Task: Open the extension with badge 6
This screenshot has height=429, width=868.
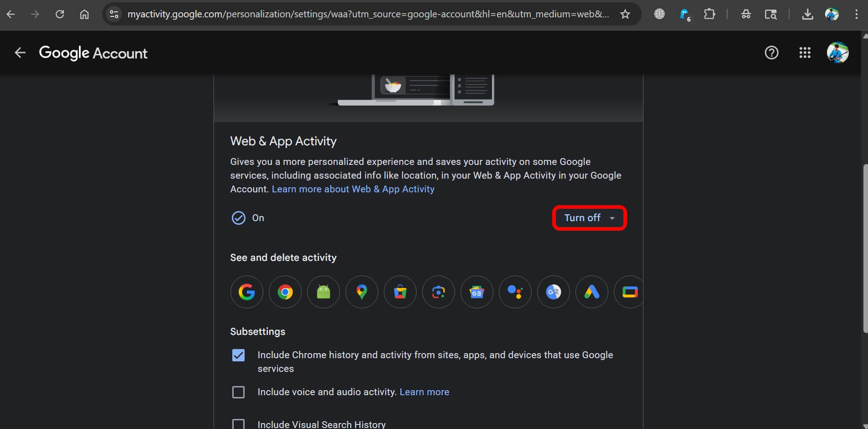Action: tap(685, 15)
